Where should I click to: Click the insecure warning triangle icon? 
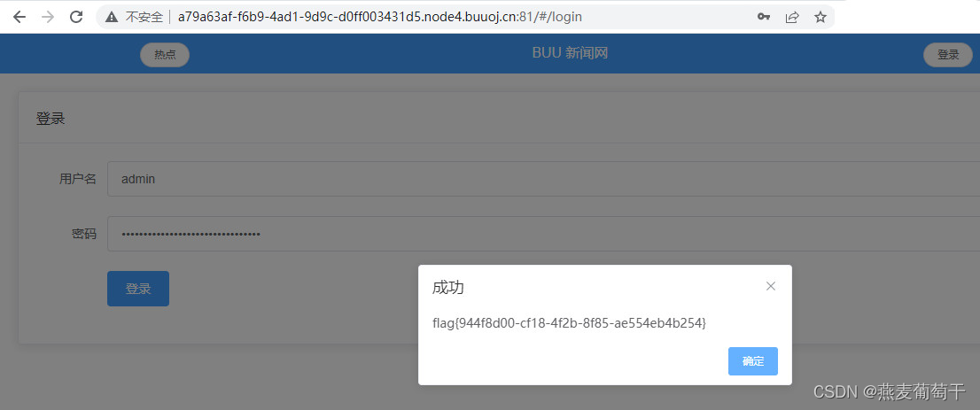pyautogui.click(x=112, y=17)
